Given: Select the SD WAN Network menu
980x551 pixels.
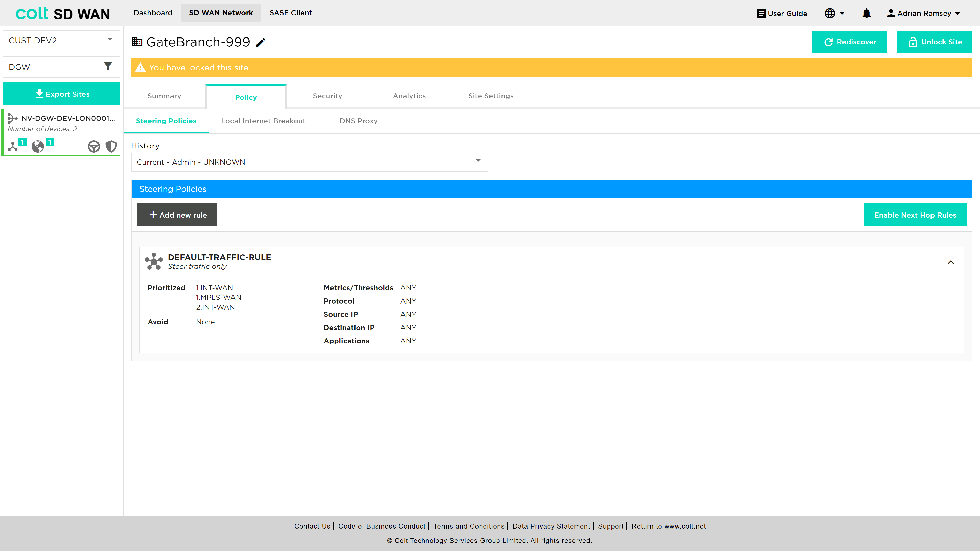Looking at the screenshot, I should click(221, 13).
